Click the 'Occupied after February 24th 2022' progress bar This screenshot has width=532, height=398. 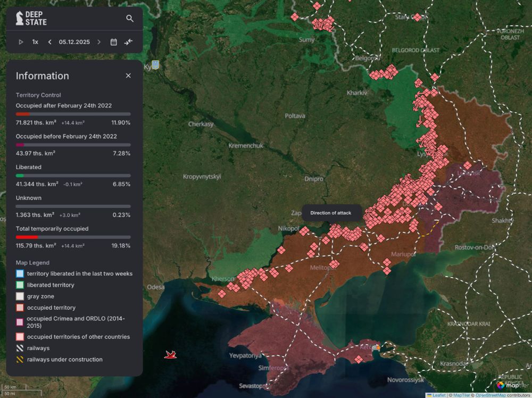[x=73, y=114]
